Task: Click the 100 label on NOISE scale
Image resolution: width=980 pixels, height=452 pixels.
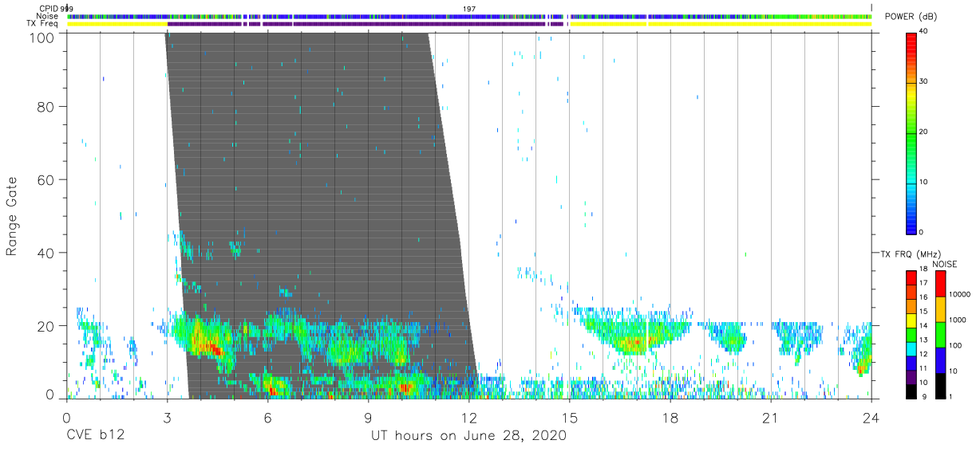Action: (x=956, y=345)
